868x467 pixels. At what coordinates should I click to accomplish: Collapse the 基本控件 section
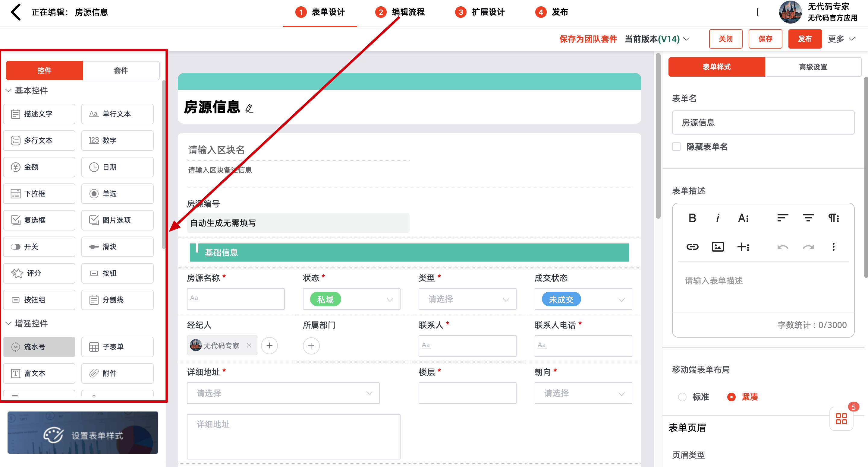coord(8,91)
